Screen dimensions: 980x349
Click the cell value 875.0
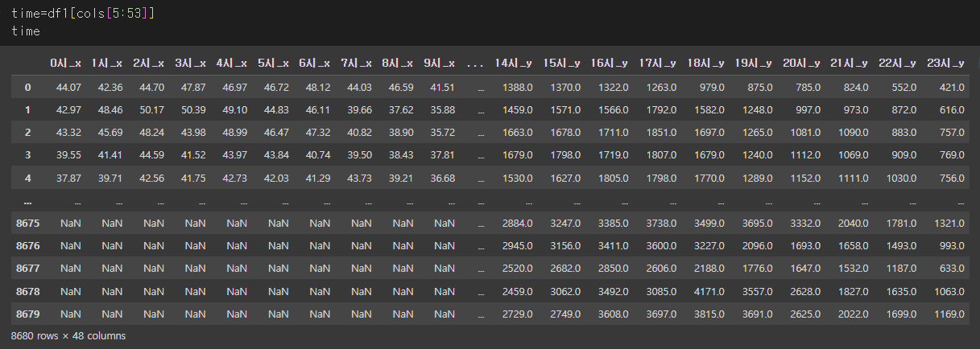pos(759,87)
